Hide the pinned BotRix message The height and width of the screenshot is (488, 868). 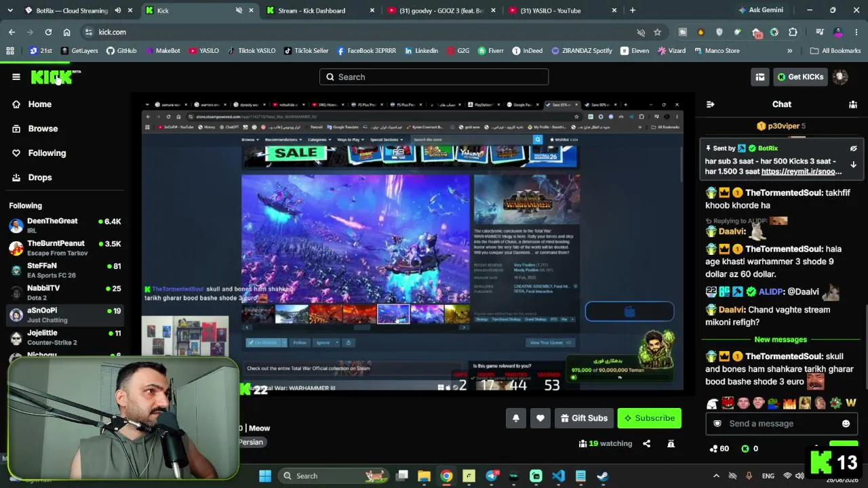(854, 148)
